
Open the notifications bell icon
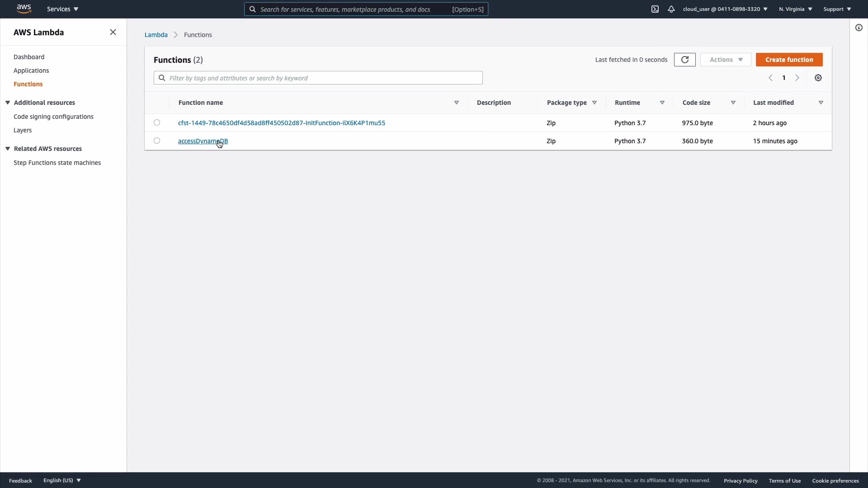tap(671, 9)
